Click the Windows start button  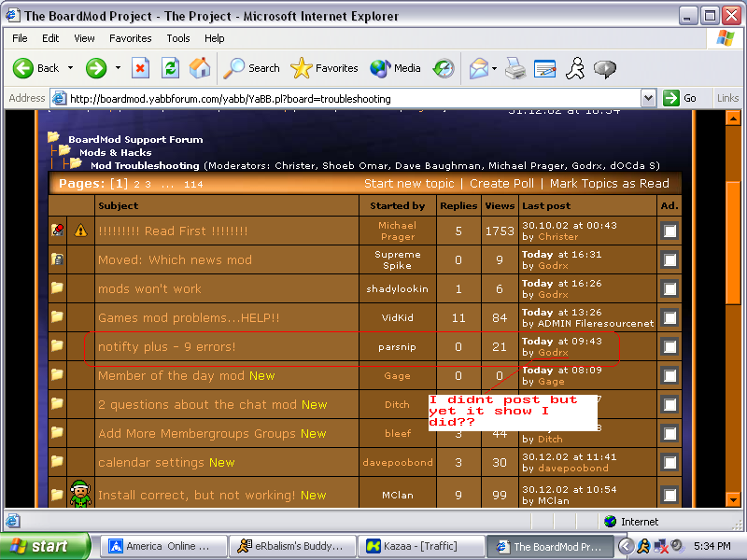tap(44, 546)
